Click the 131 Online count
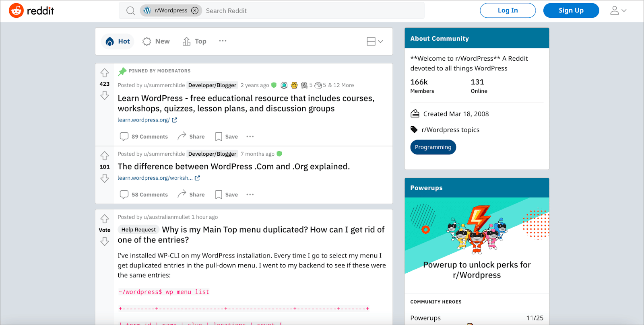This screenshot has height=325, width=644. pos(479,86)
